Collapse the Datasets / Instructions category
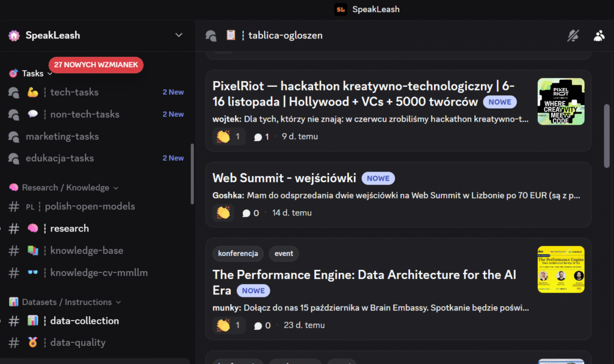 click(x=67, y=302)
